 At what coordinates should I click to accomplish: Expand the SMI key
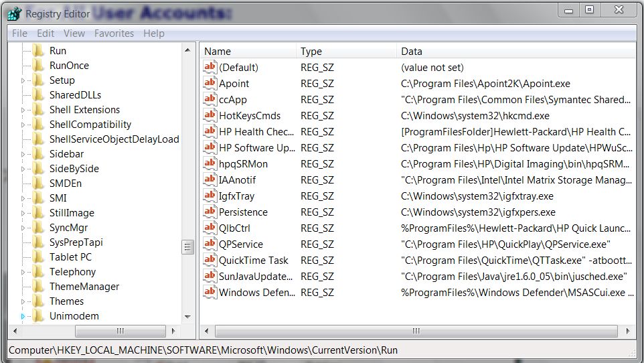click(x=23, y=198)
